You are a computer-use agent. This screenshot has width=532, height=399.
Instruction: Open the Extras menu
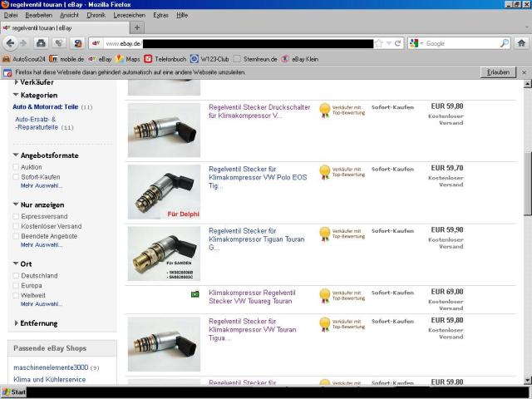pos(160,15)
